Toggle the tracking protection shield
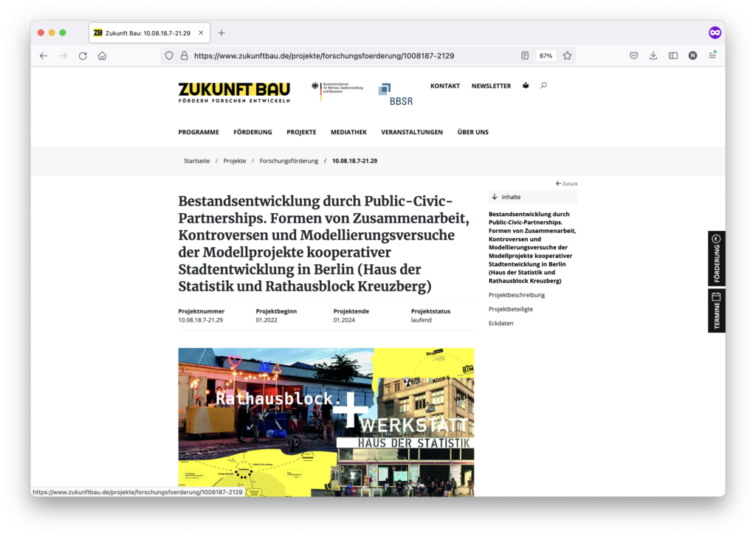The width and height of the screenshot is (756, 537). point(169,55)
